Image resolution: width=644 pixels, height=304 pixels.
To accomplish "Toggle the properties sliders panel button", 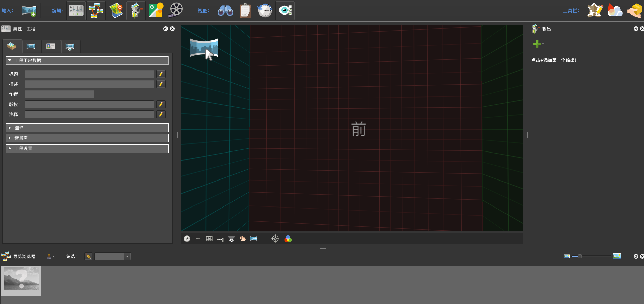I will (76, 10).
